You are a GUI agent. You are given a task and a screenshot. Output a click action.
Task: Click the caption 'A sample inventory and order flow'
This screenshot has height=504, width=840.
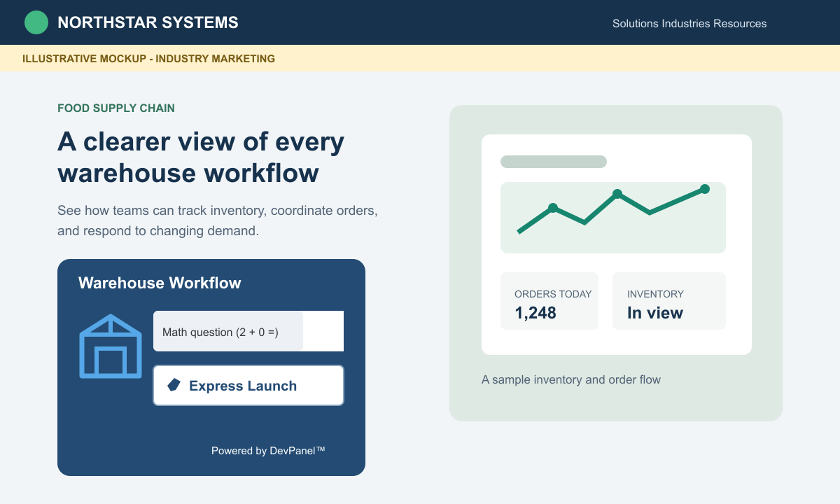tap(571, 379)
